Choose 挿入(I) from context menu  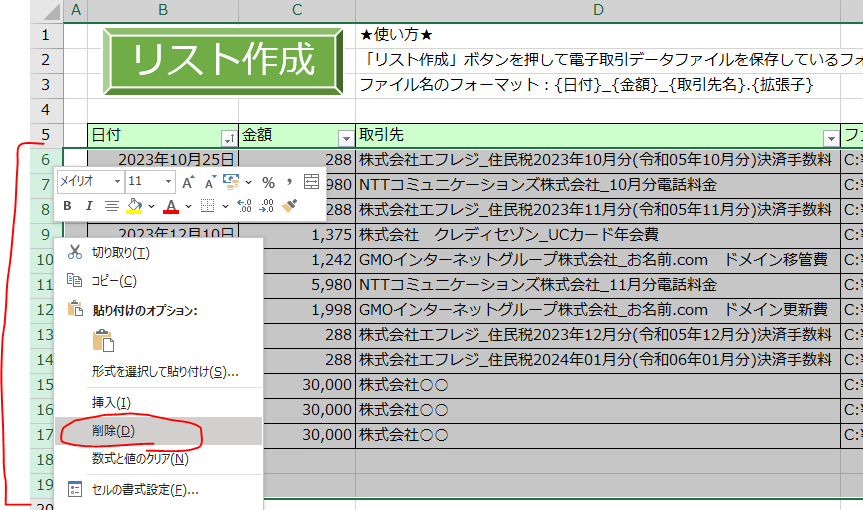point(159,402)
